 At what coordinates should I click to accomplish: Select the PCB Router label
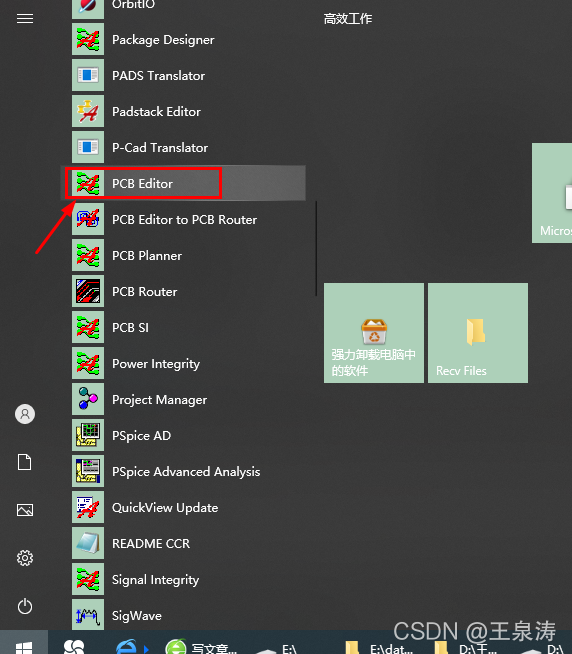144,292
